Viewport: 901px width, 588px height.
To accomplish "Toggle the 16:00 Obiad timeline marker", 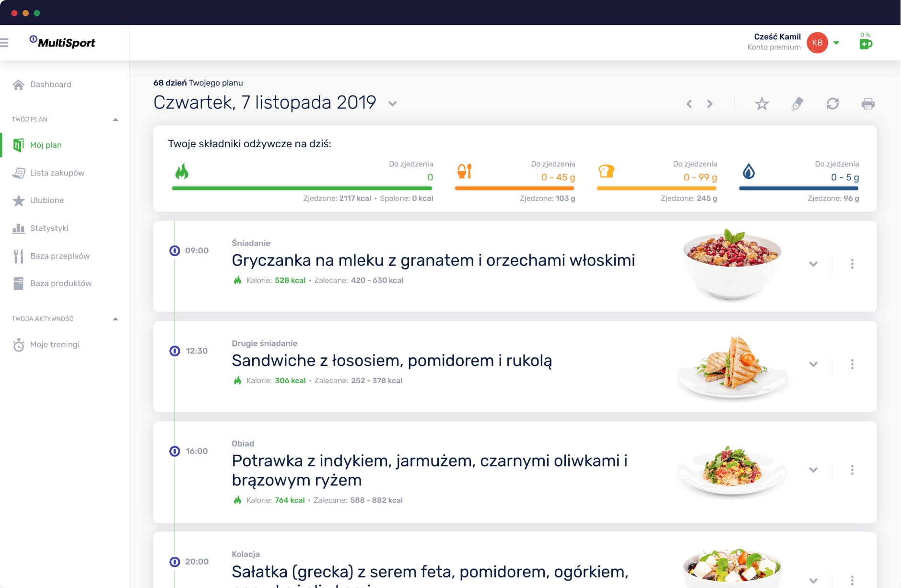I will pos(175,451).
